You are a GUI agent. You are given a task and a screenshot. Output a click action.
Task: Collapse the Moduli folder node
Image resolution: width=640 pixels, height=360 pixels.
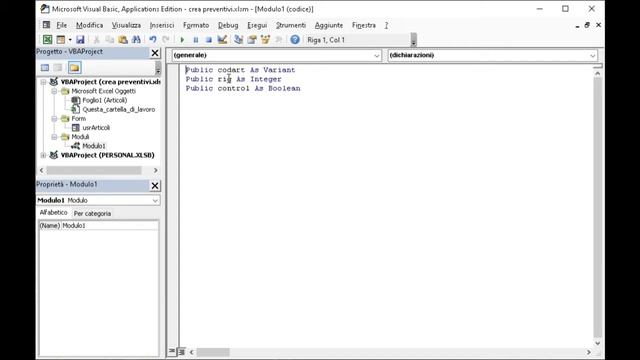54,137
